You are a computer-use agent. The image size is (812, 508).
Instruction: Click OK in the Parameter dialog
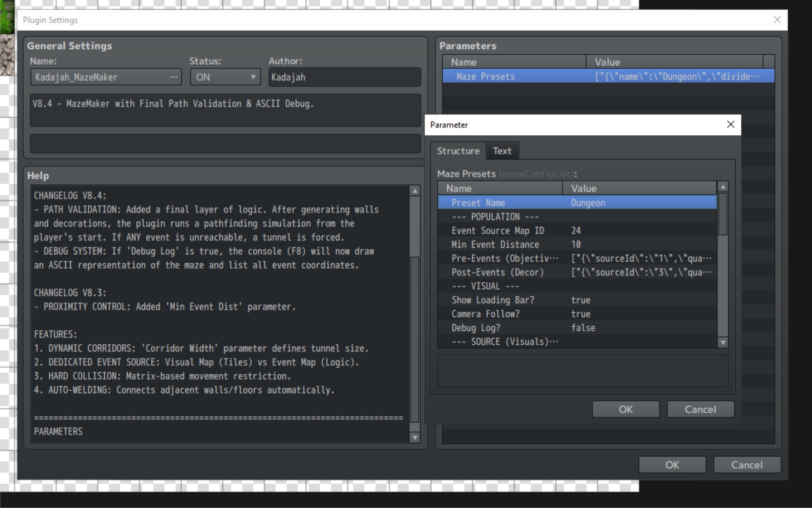click(625, 409)
